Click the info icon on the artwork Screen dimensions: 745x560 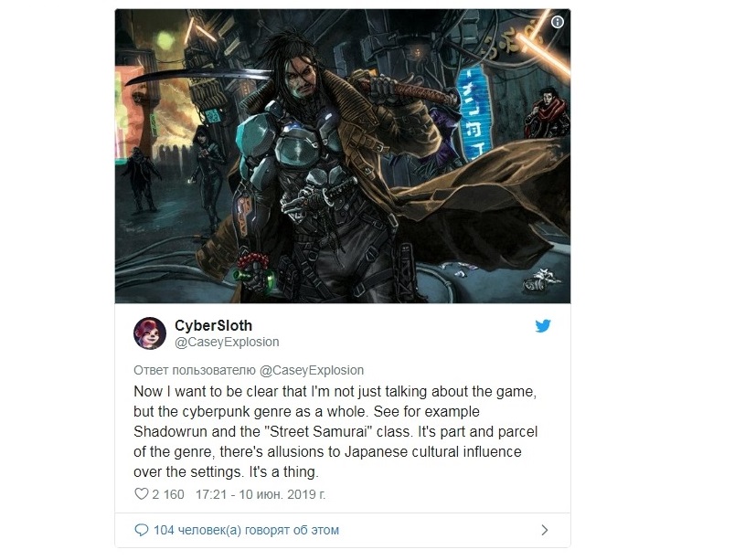coord(557,22)
